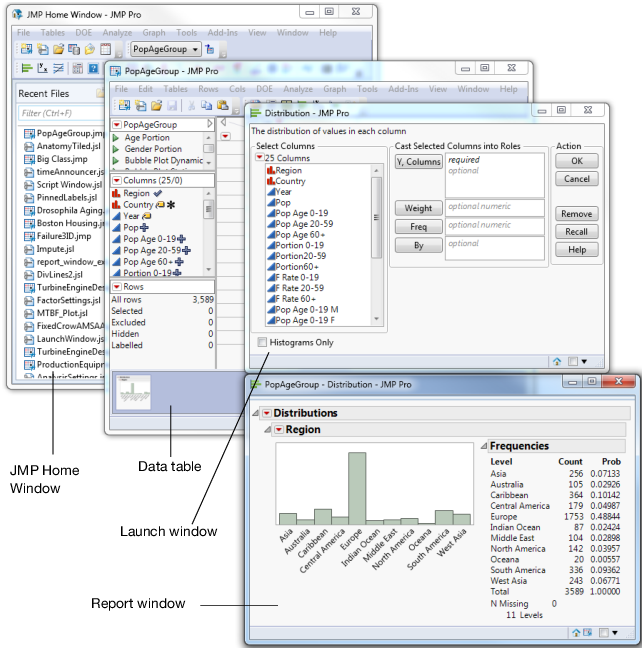Open red triangle menu in data grid corner
Viewport: 644px width, 650px height.
pos(225,136)
